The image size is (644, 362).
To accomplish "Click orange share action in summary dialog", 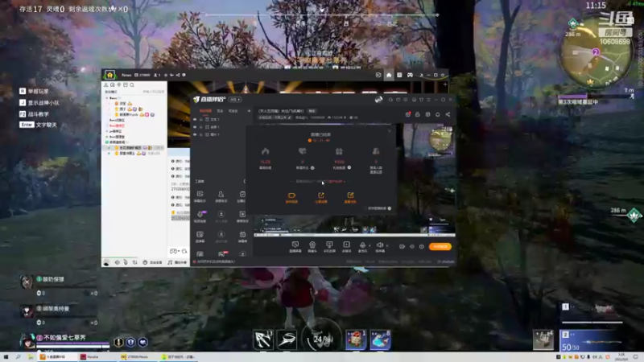I will [x=320, y=197].
